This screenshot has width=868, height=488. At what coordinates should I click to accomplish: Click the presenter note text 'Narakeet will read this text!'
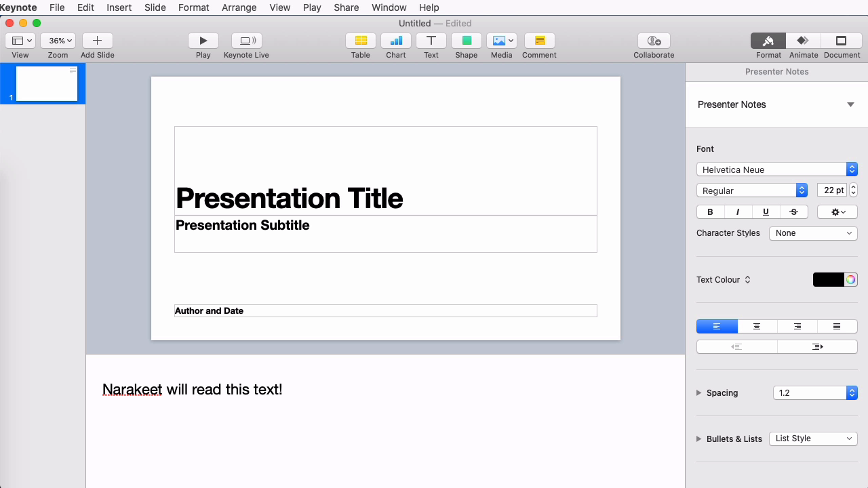(192, 390)
